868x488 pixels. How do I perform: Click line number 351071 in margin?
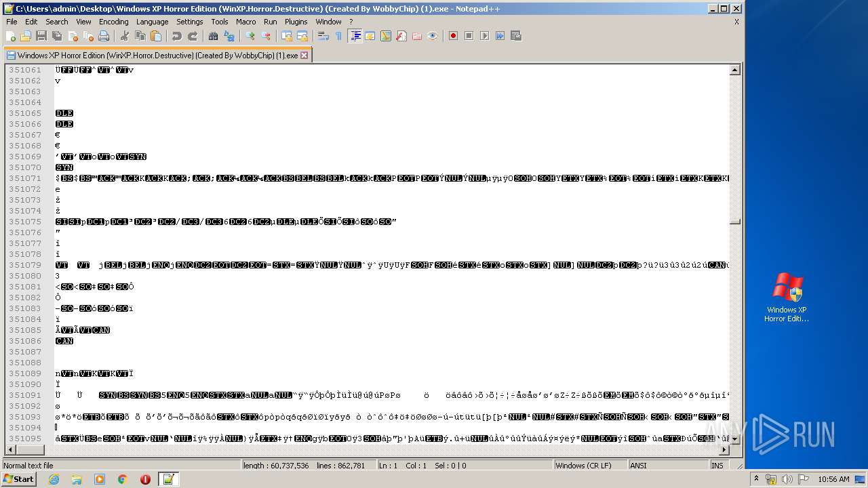25,178
